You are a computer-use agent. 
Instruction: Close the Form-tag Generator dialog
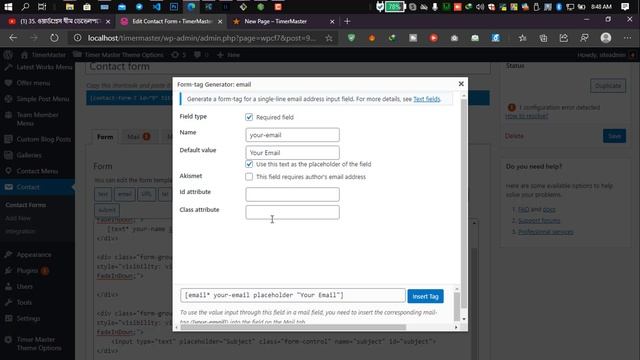tap(461, 84)
